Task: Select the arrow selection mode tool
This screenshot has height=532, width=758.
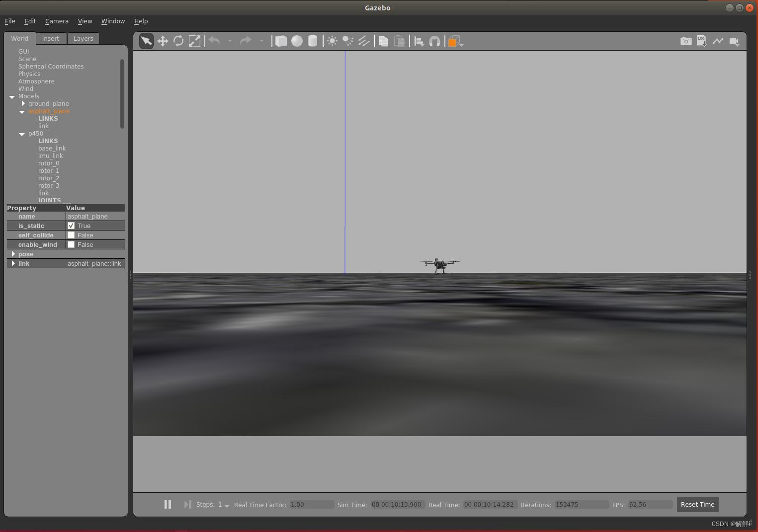Action: [x=146, y=41]
